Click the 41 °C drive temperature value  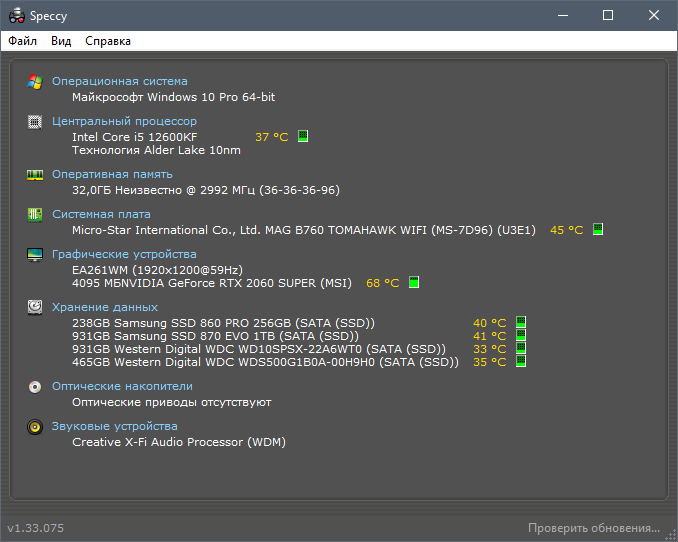489,336
